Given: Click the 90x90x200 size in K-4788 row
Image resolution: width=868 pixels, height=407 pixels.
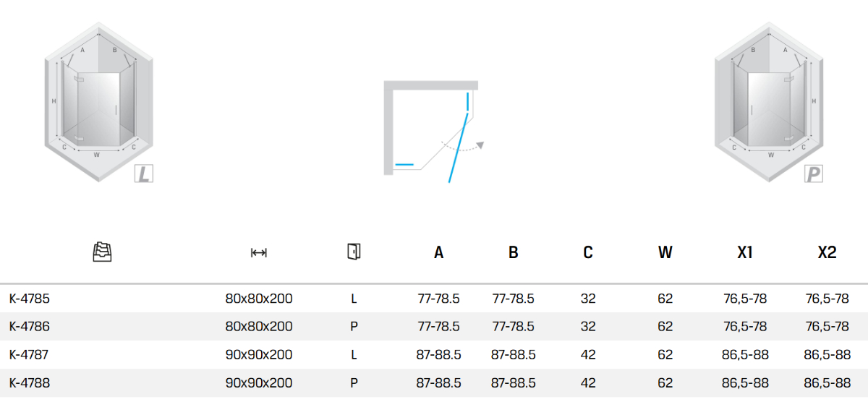Looking at the screenshot, I should tap(259, 382).
